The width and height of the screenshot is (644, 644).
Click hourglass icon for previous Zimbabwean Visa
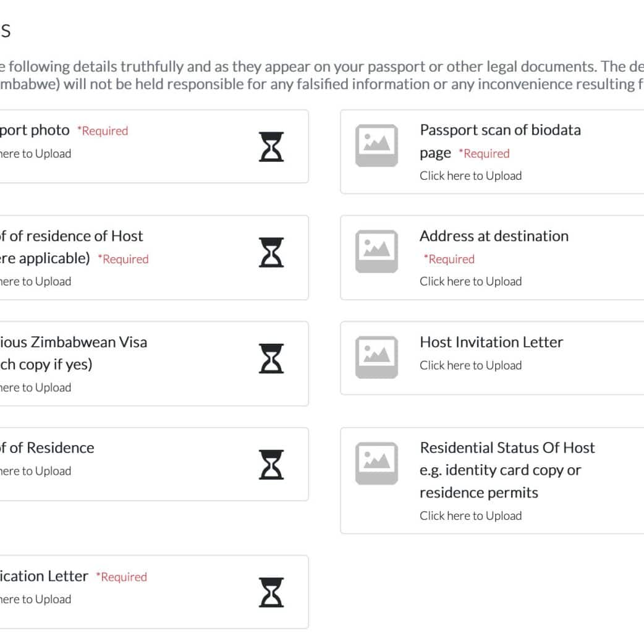pyautogui.click(x=271, y=358)
